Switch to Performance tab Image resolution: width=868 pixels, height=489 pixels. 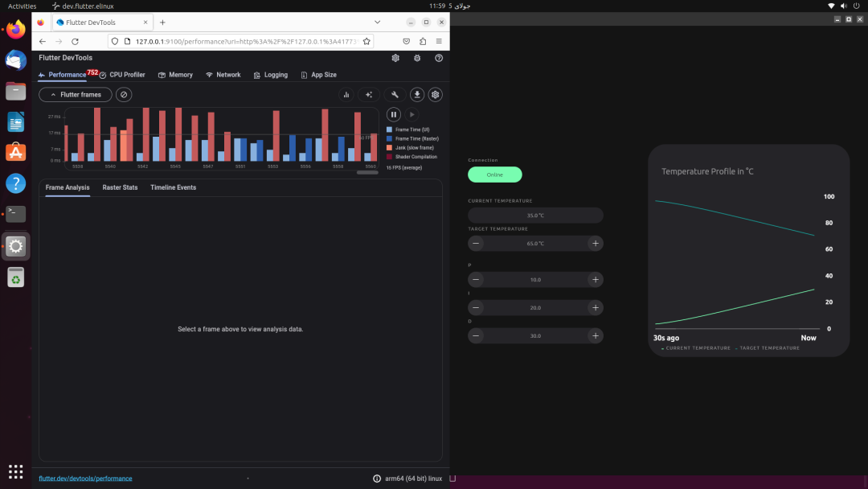(x=63, y=75)
